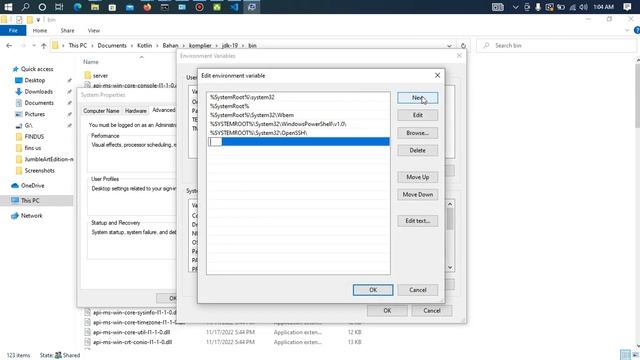The image size is (640, 360).
Task: Open active System Properties taskbar icon
Action: click(252, 7)
